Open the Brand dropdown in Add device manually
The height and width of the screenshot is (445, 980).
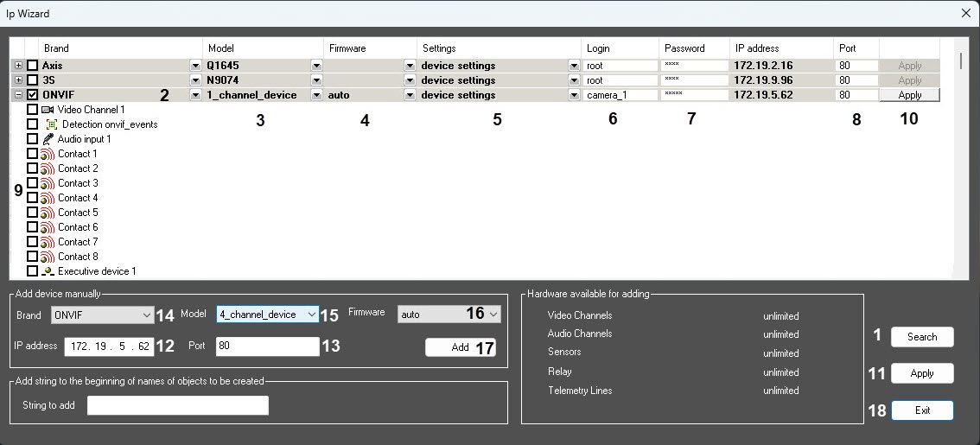tap(102, 315)
